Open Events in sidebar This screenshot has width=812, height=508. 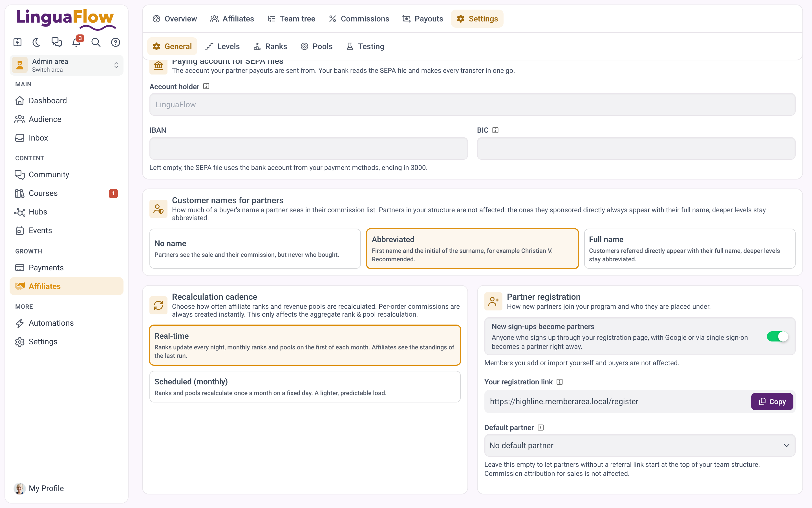pyautogui.click(x=67, y=231)
